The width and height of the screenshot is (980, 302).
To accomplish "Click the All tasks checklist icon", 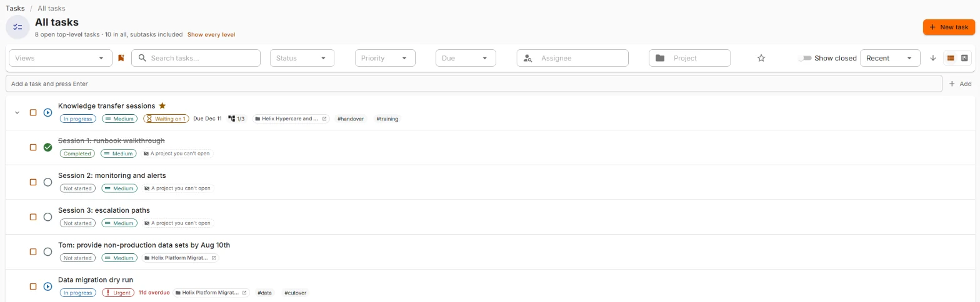I will point(17,27).
